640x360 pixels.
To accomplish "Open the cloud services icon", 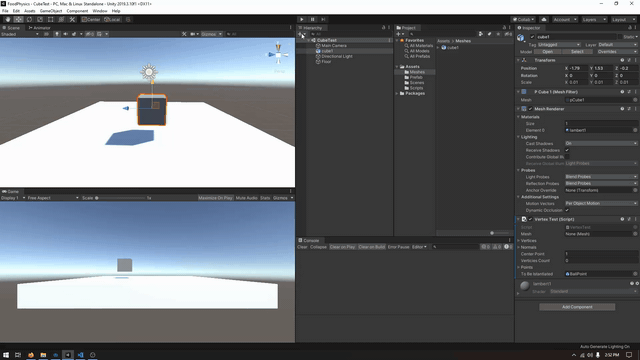I will [x=544, y=19].
